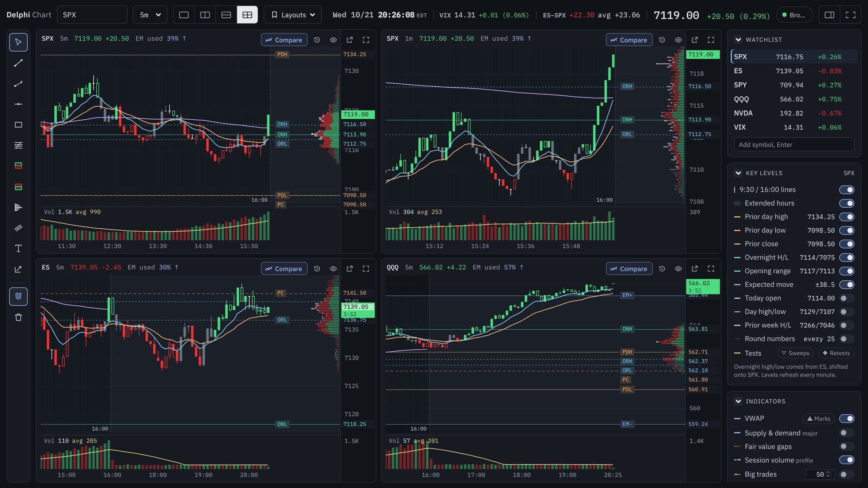Delete drawings with trash icon
The height and width of the screenshot is (488, 868).
pos(18,318)
